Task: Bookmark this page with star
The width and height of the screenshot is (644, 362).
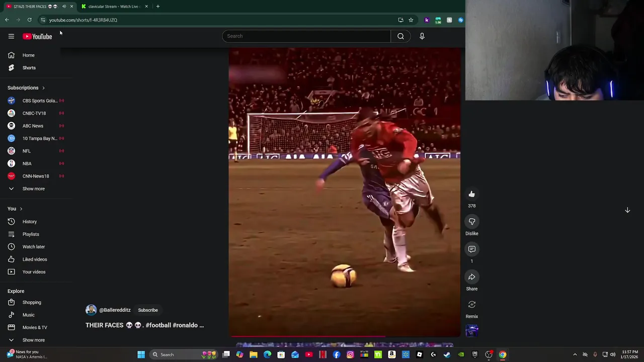Action: click(x=411, y=20)
